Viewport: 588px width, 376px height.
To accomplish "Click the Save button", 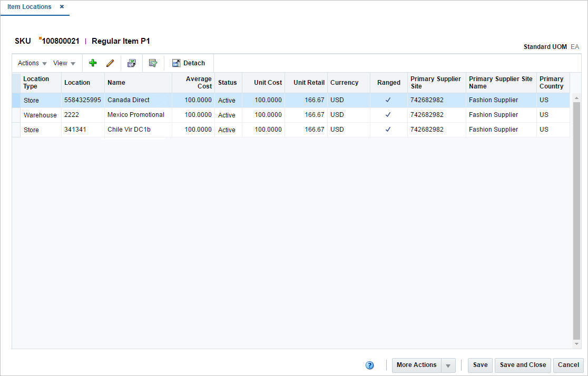I will (x=480, y=365).
